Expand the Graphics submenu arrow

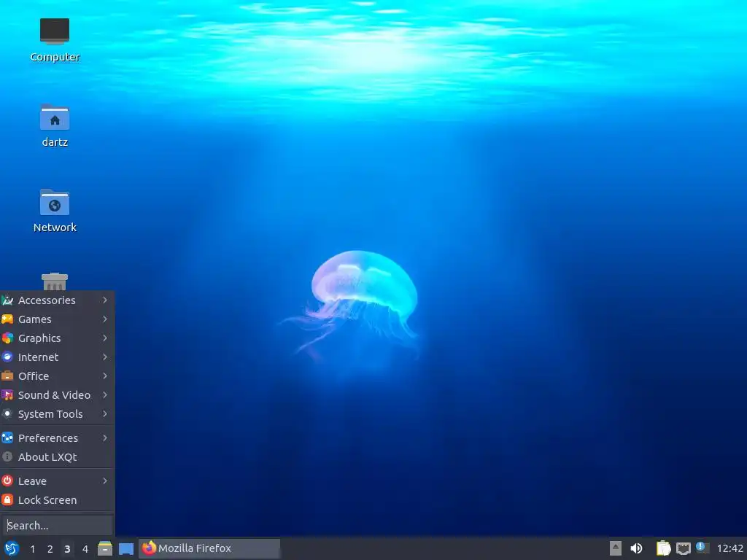(x=105, y=338)
